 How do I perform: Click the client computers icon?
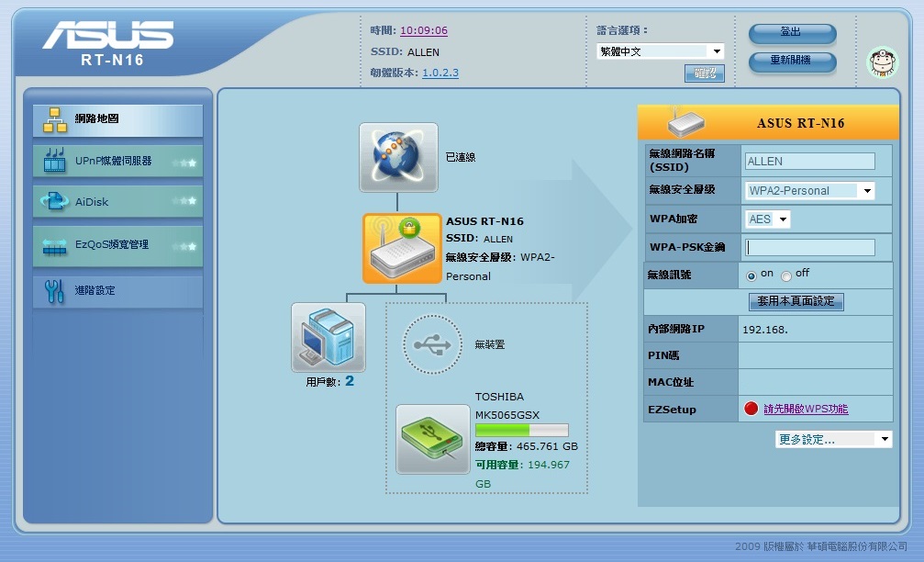tap(328, 337)
